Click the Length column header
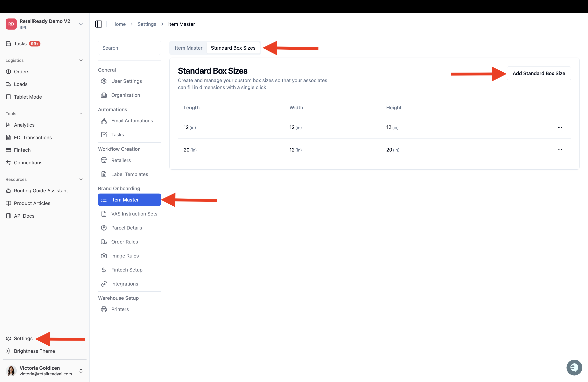Screen dimensions: 588x382 coord(192,108)
